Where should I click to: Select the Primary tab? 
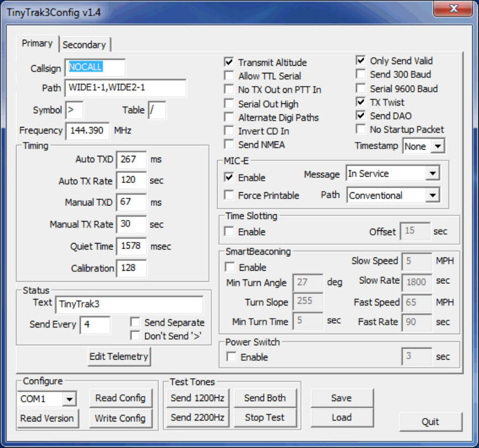[x=37, y=44]
